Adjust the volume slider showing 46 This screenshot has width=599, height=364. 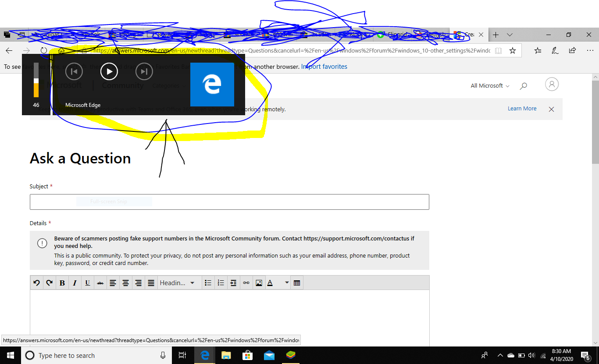pyautogui.click(x=36, y=80)
